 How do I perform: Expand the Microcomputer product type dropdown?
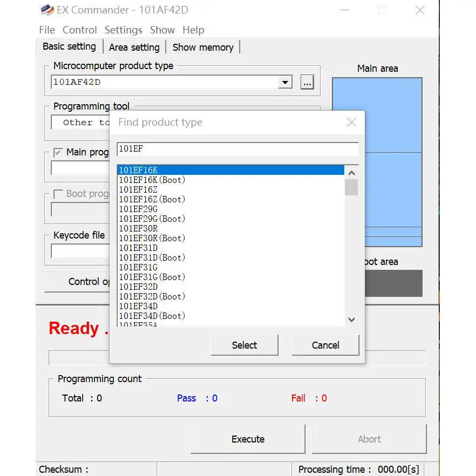point(285,82)
